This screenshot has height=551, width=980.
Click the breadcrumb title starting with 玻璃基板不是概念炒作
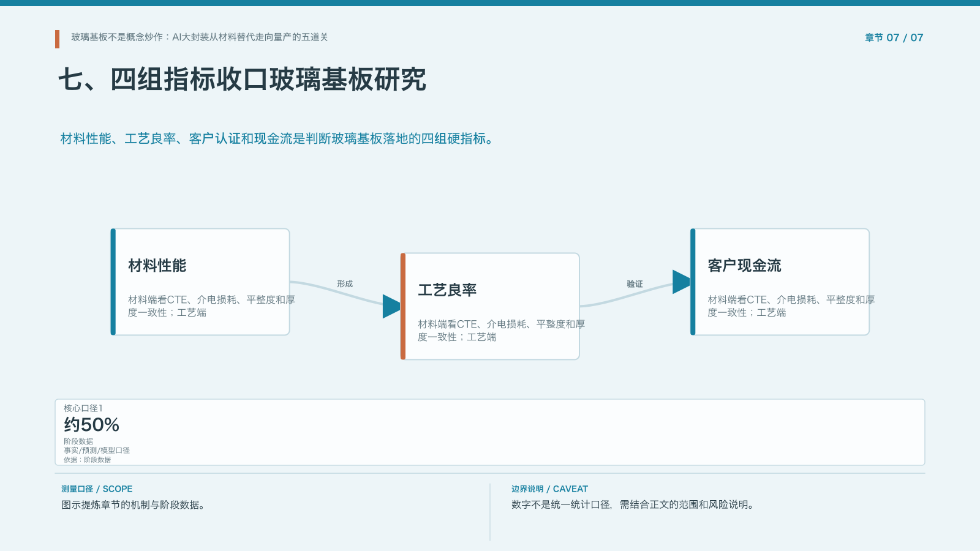(200, 37)
